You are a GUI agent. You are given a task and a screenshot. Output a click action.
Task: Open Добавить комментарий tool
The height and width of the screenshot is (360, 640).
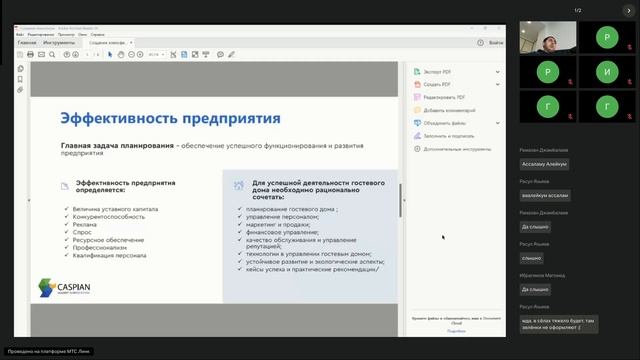449,110
